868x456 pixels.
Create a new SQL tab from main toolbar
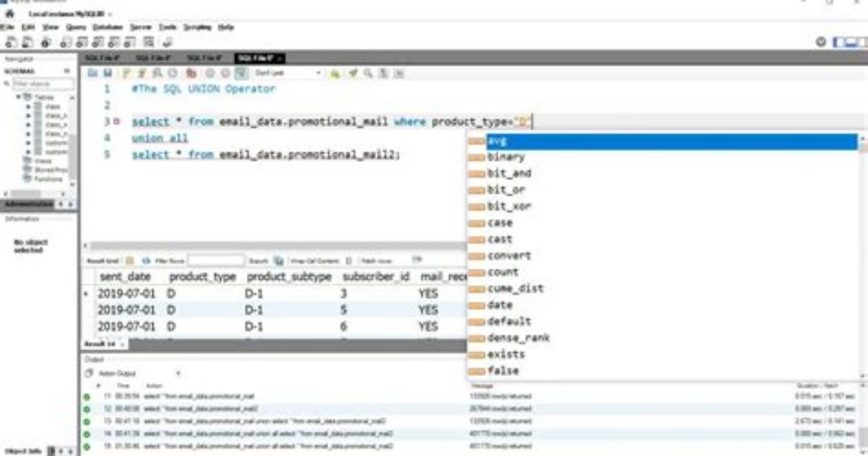point(11,42)
